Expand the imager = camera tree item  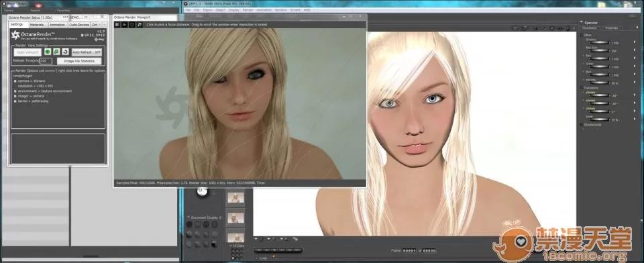(15, 96)
